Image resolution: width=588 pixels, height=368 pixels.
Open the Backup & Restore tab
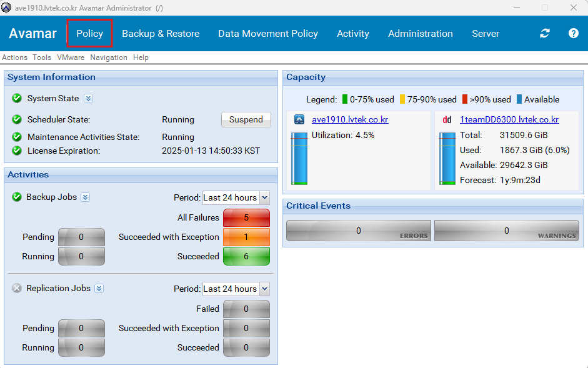[x=161, y=33]
